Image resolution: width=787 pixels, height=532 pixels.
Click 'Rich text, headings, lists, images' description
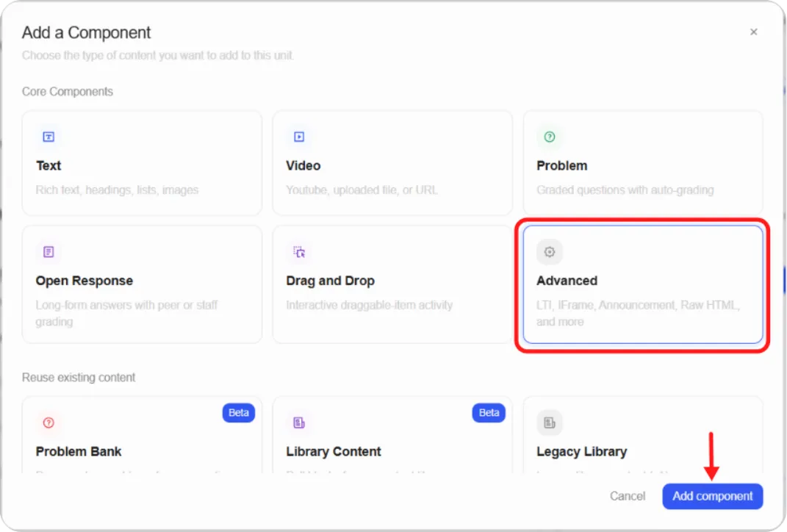point(117,190)
